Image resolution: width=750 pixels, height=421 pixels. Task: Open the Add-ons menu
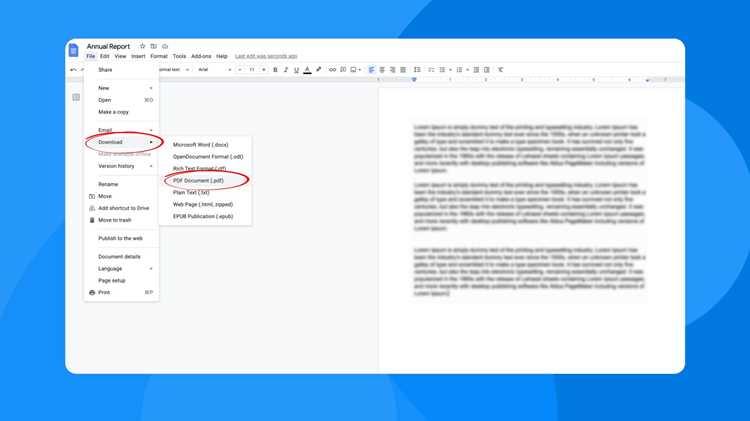tap(201, 56)
